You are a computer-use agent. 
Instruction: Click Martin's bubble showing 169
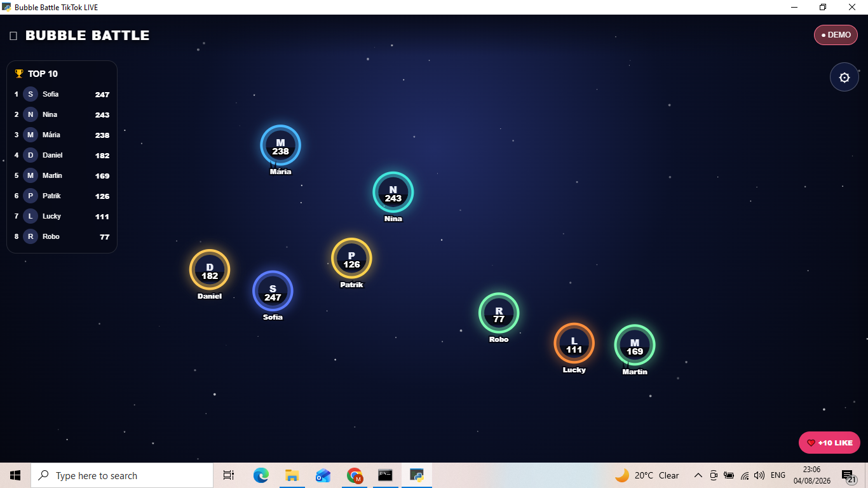(635, 345)
